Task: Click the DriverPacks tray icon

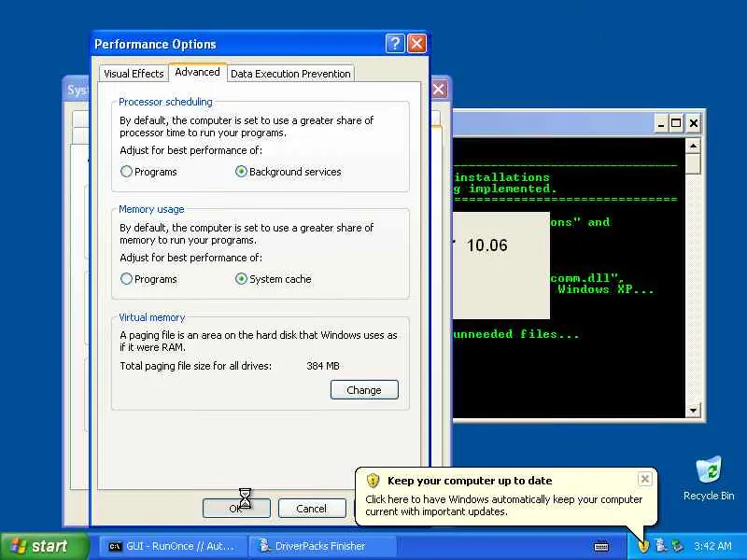Action: point(661,546)
